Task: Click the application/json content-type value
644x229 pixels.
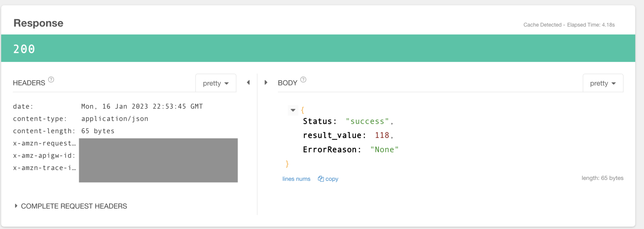Action: 115,119
